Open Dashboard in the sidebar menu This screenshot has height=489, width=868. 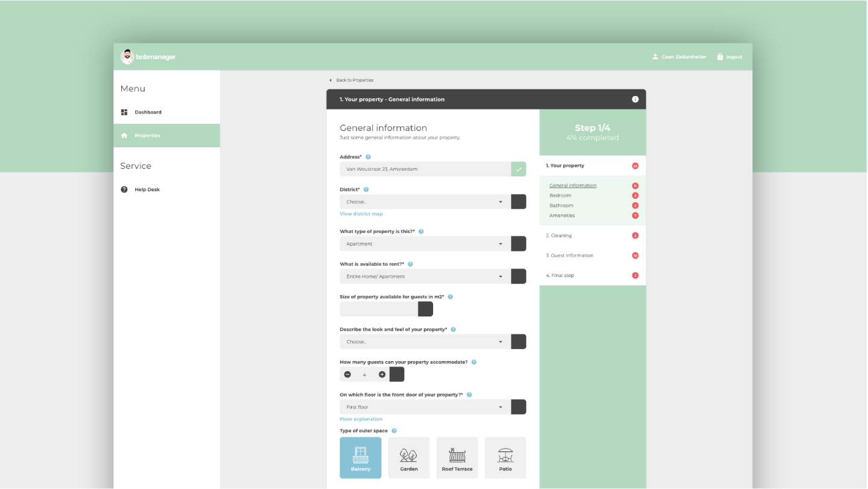coord(148,112)
